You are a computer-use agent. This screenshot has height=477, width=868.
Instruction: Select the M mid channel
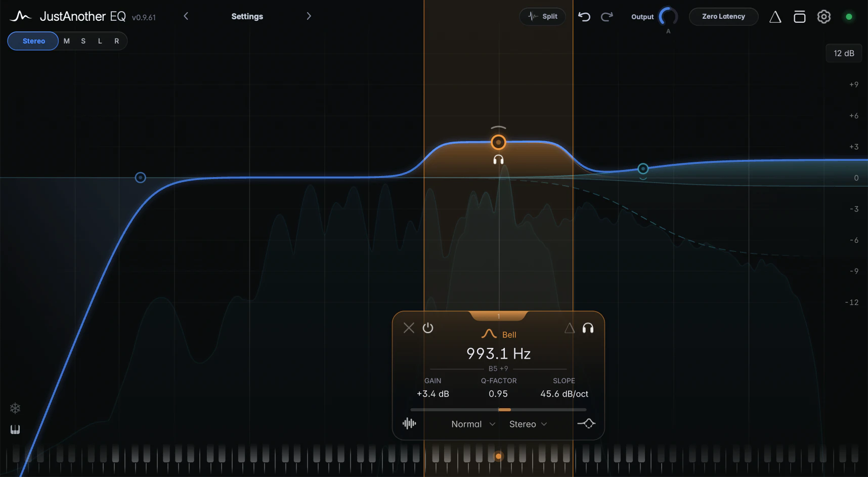[x=67, y=41]
